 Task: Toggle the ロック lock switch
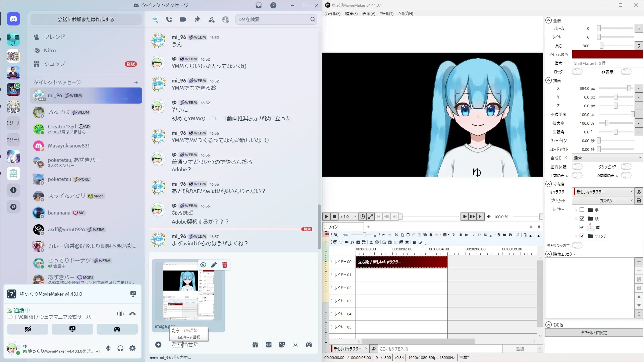[x=577, y=72]
